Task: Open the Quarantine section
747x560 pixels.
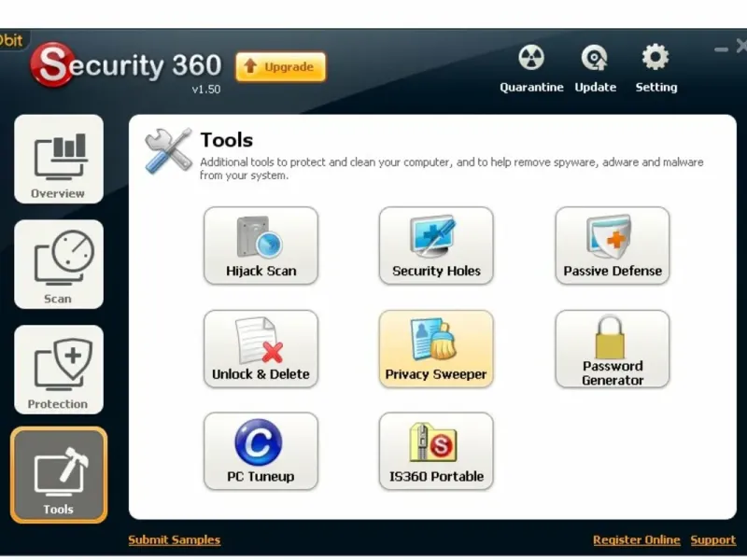Action: click(x=531, y=69)
